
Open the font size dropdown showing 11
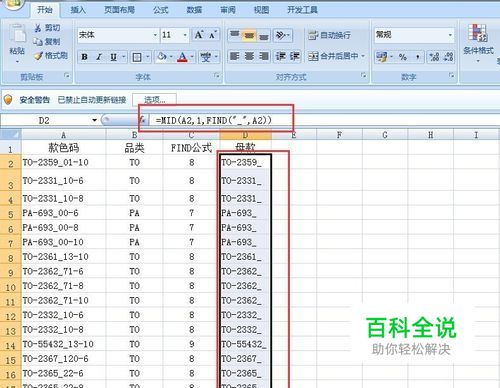click(185, 35)
